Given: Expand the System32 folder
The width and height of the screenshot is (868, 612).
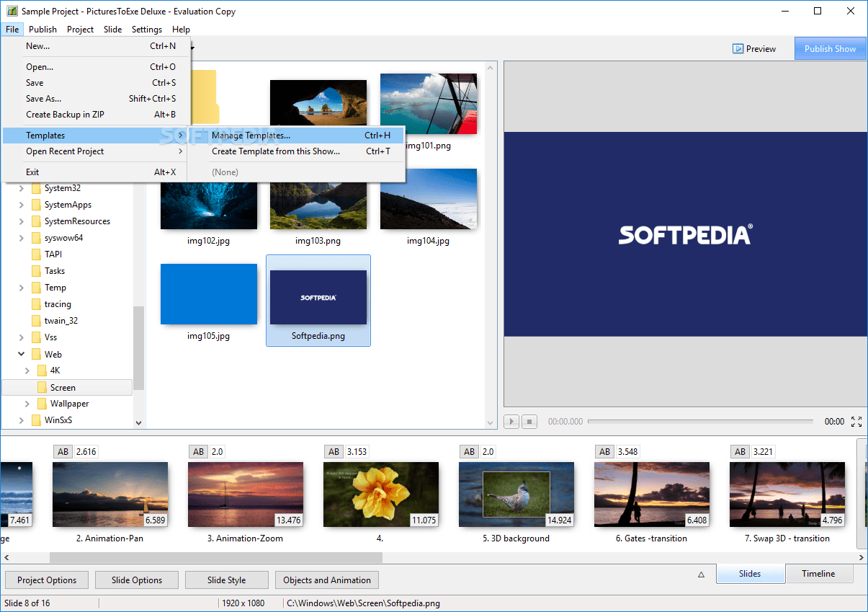Looking at the screenshot, I should (x=22, y=188).
